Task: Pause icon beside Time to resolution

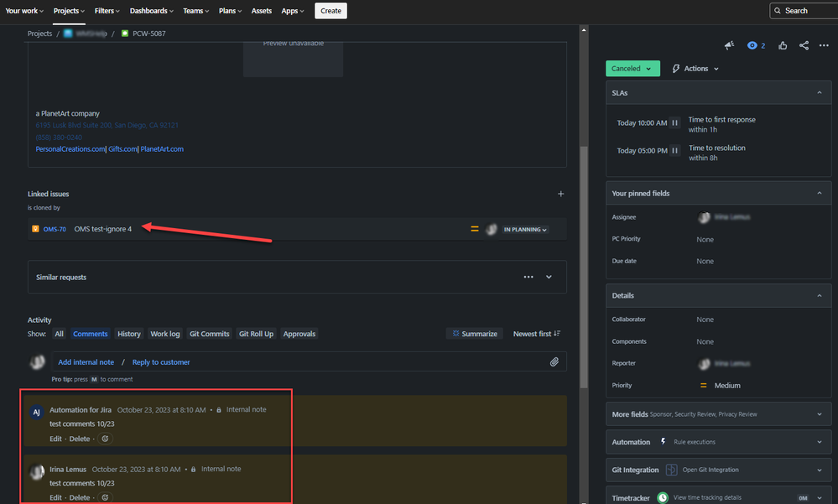Action: point(674,151)
